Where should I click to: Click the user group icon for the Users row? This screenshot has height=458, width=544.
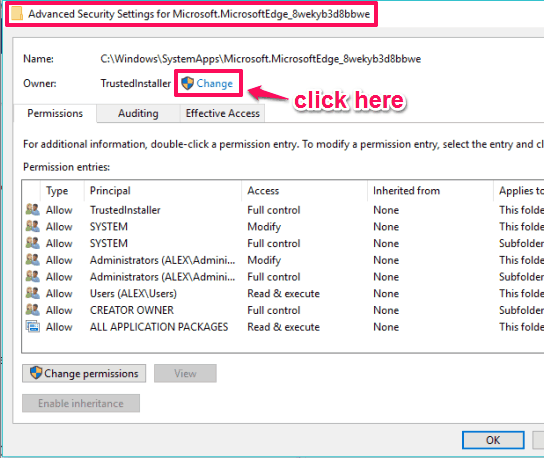tap(33, 293)
